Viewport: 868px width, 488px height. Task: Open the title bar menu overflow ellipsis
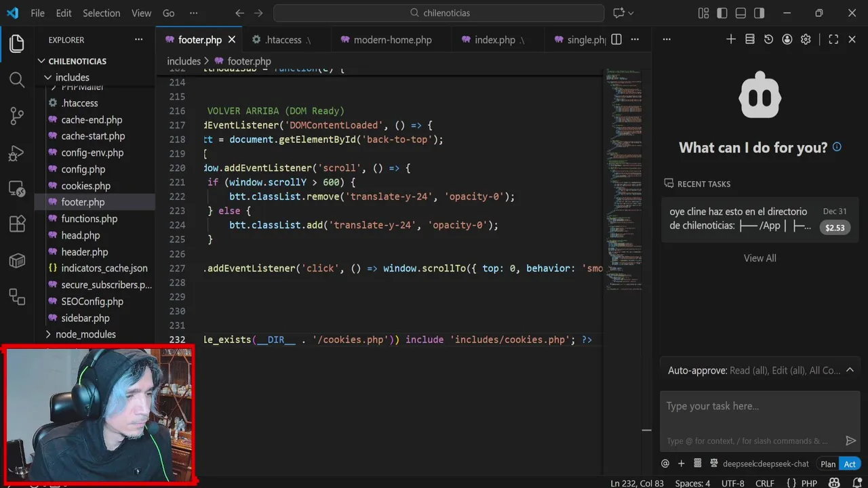pos(194,13)
